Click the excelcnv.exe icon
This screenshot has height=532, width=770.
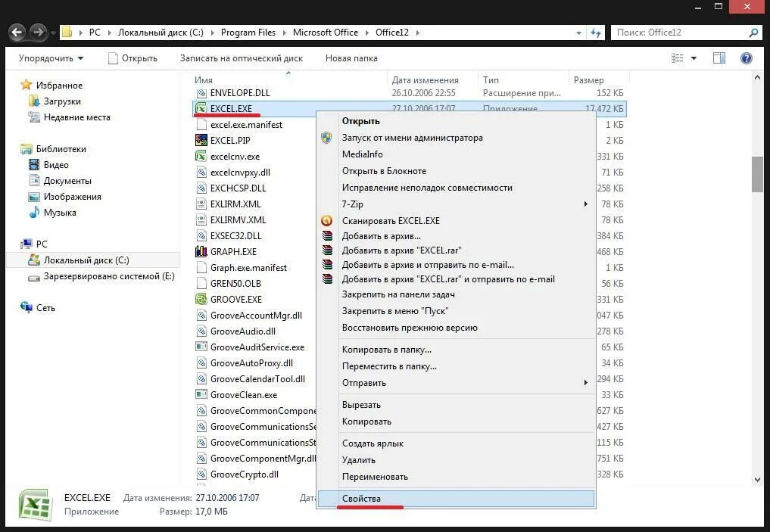pos(201,156)
